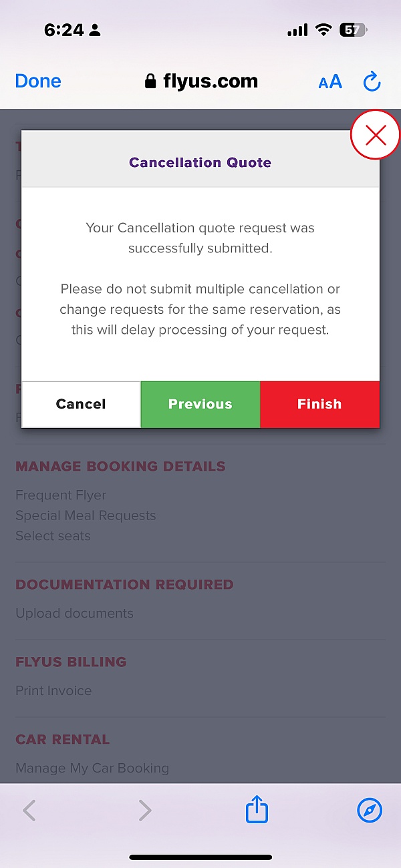Viewport: 401px width, 868px height.
Task: Tap the Upload documents link
Action: coord(74,613)
